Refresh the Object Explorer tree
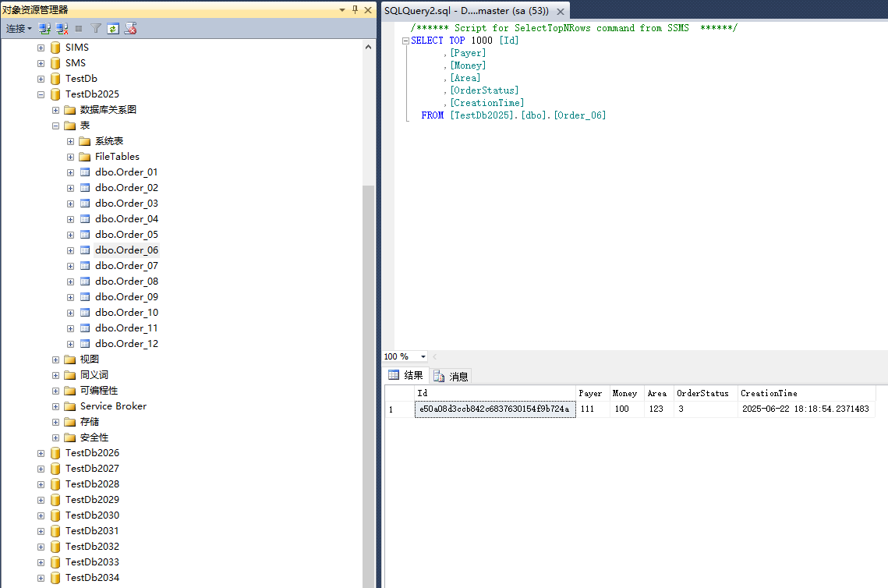Screen dimensions: 888x588 pyautogui.click(x=113, y=28)
